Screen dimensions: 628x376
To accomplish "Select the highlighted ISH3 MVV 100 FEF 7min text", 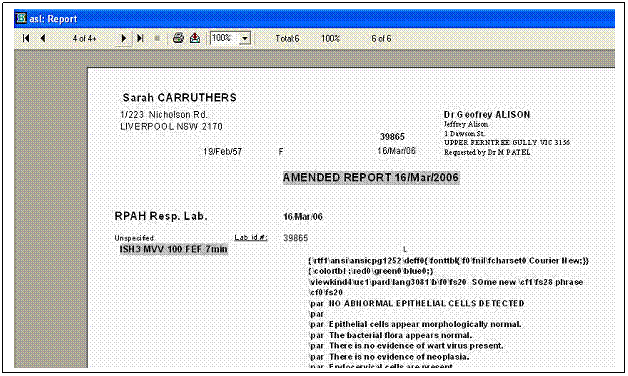I will (173, 249).
